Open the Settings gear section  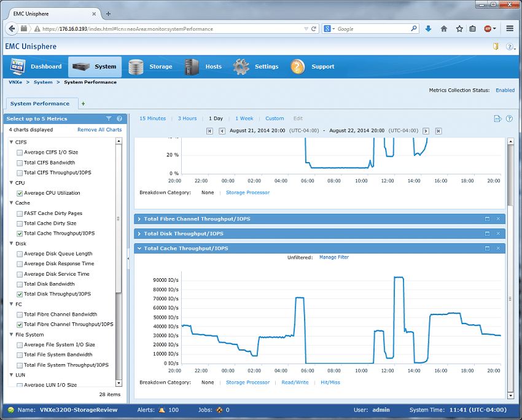255,66
